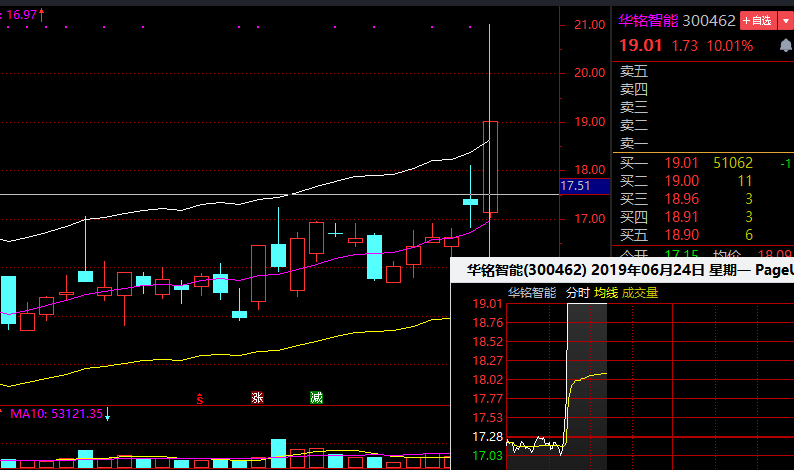This screenshot has width=794, height=470.
Task: Click the 华铭智能 legend label in popup
Action: coord(532,293)
